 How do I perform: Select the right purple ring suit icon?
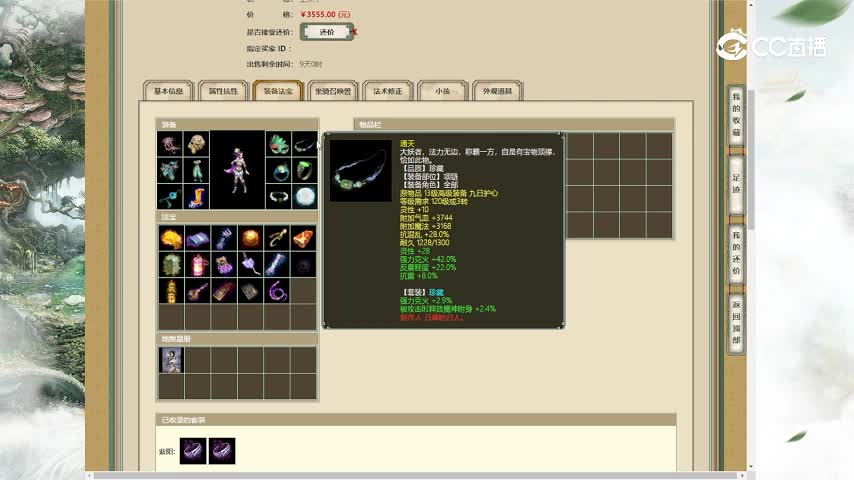[222, 451]
